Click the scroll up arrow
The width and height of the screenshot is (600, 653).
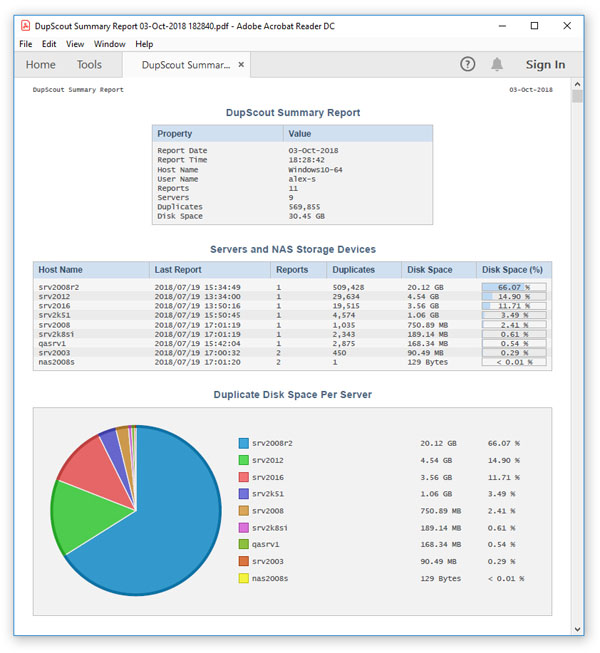pyautogui.click(x=577, y=84)
